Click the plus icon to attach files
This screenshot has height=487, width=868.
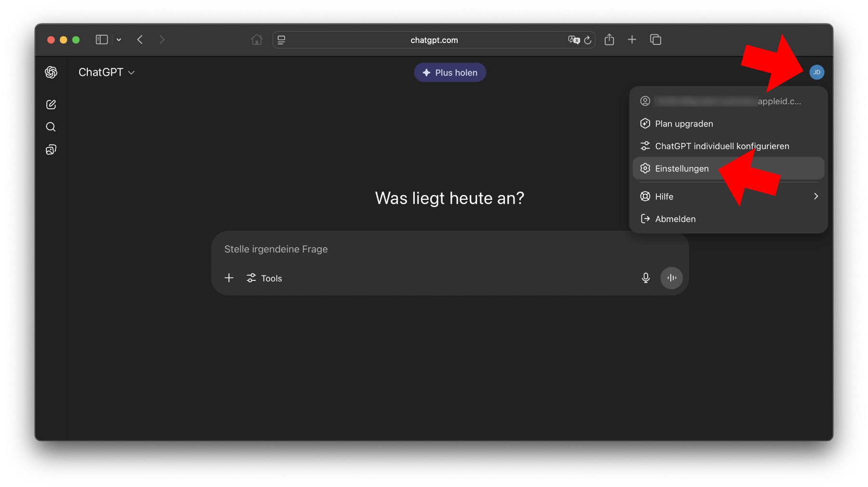click(229, 278)
